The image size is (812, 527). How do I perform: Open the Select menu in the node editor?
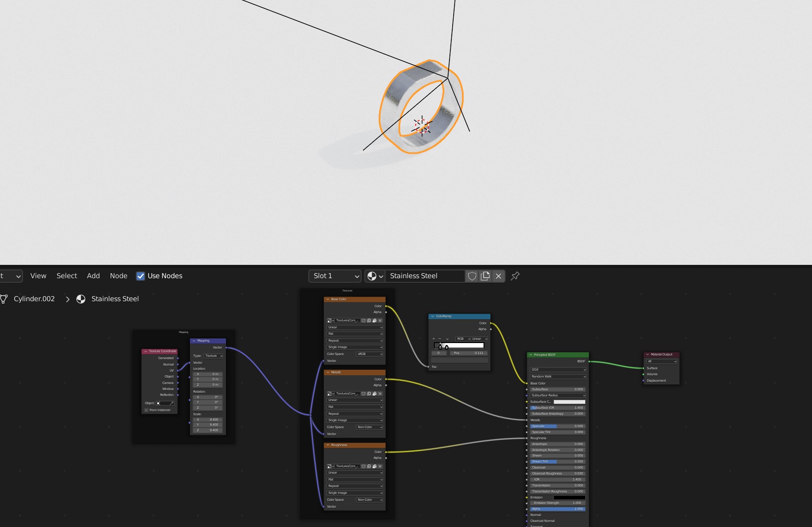pos(66,275)
